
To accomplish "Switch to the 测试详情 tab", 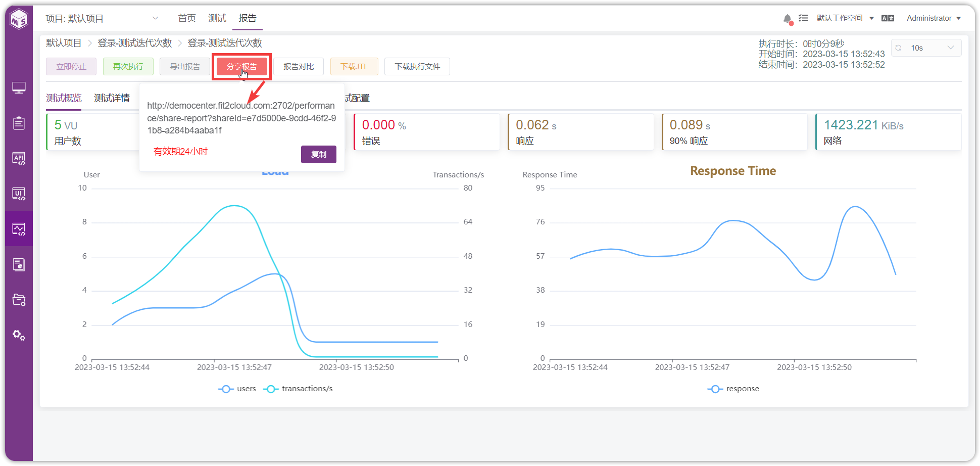I will [112, 98].
